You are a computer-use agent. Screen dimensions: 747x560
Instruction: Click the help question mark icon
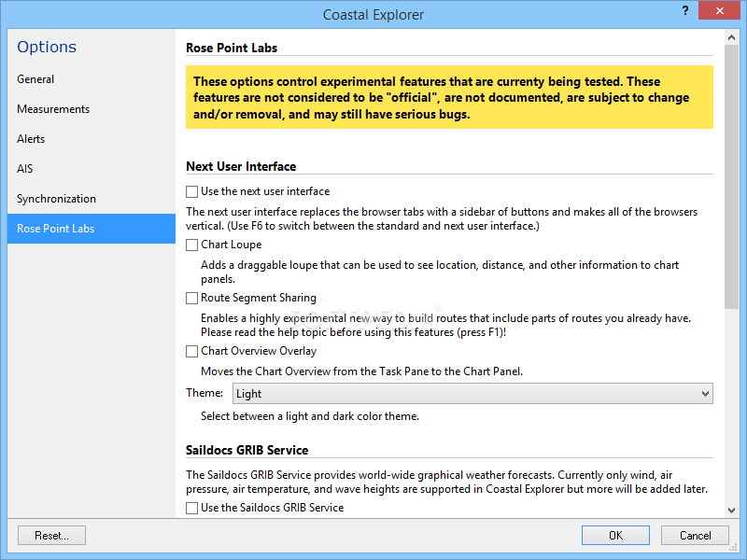click(685, 10)
